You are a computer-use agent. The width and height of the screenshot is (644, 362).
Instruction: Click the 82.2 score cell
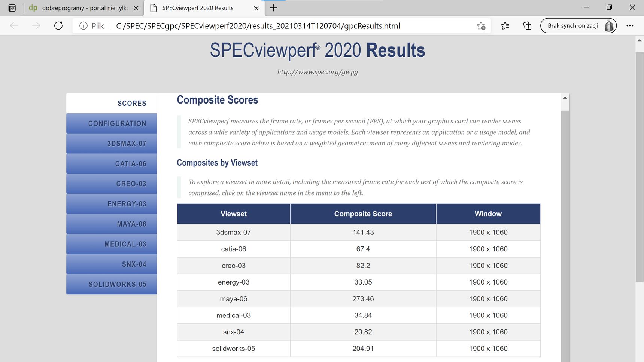[x=363, y=266]
